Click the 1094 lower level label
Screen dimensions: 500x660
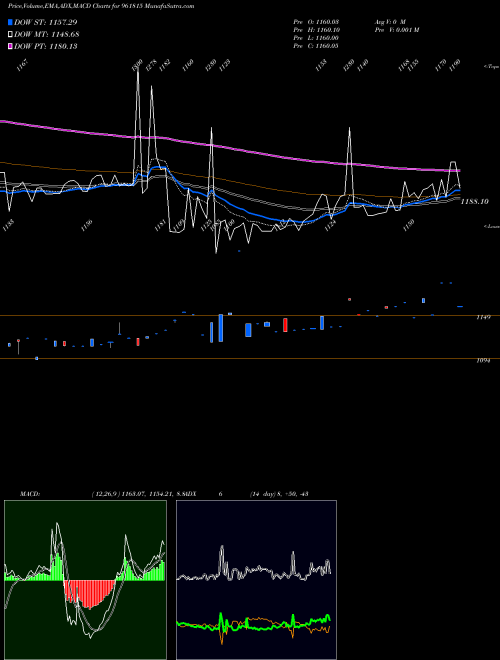coord(483,361)
